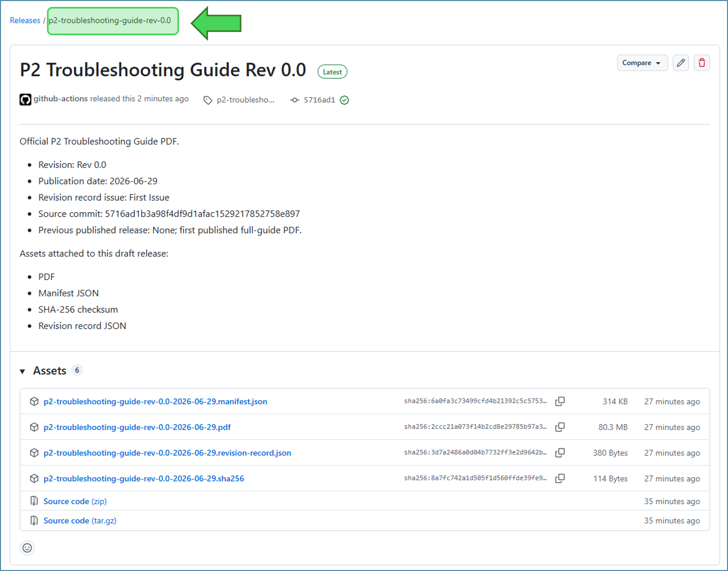The height and width of the screenshot is (571, 728).
Task: Download p2-troubleshooting-guide-rev-0.0-2026-06-29.pdf
Action: click(x=137, y=427)
